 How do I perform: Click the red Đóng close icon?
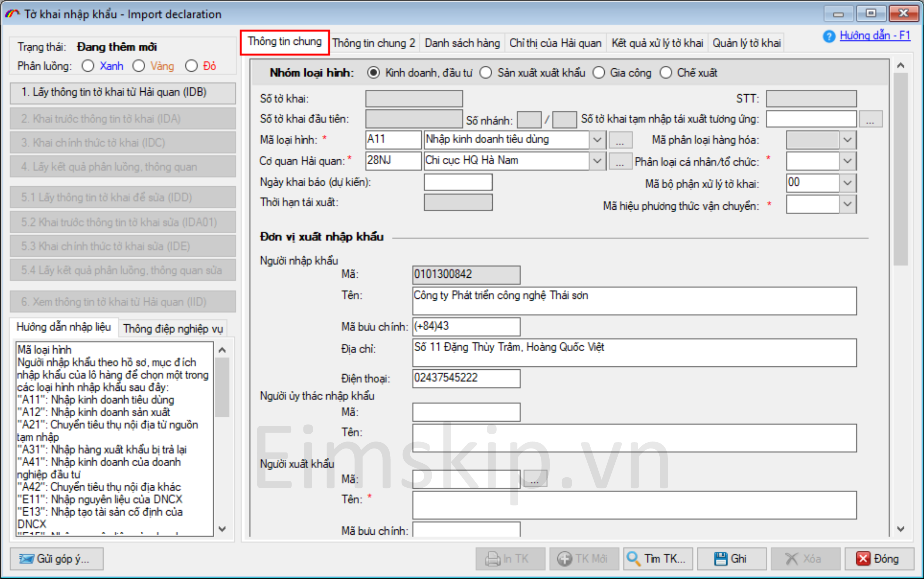point(863,558)
